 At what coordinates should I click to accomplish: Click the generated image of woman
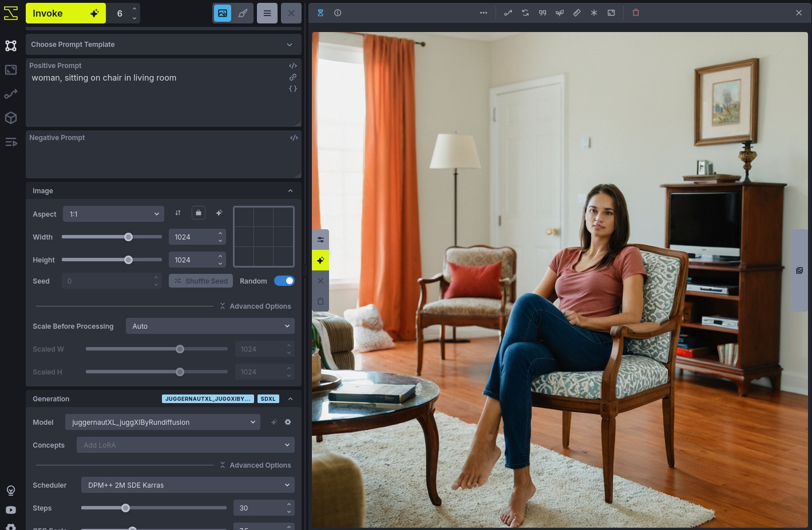(560, 280)
